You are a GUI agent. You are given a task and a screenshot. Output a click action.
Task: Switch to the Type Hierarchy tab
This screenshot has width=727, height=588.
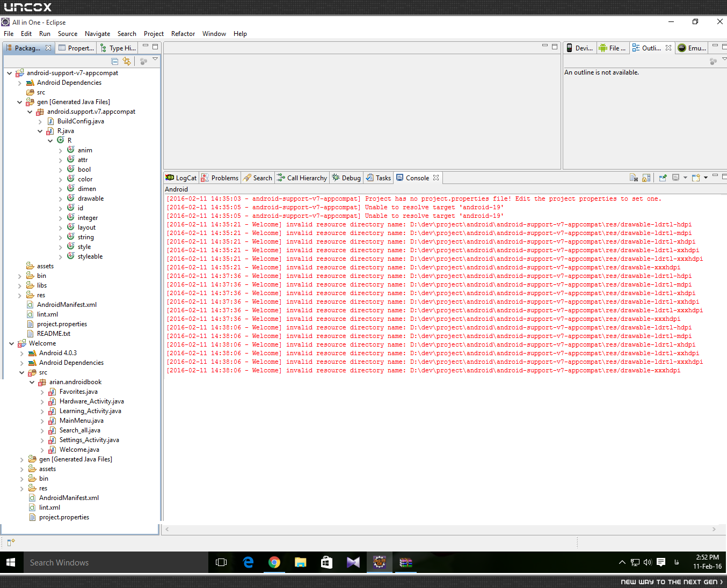pos(118,48)
